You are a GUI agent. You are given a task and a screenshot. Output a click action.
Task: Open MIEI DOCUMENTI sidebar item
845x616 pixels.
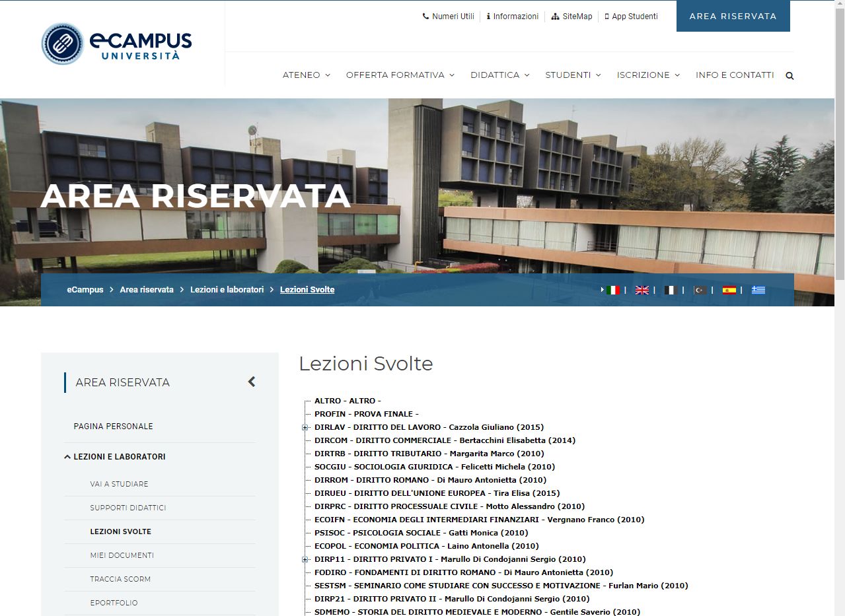(122, 555)
